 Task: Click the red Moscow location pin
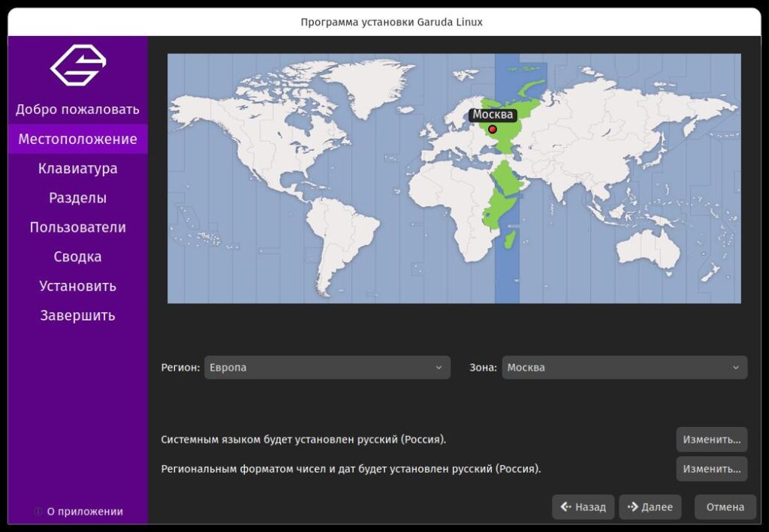[x=493, y=129]
